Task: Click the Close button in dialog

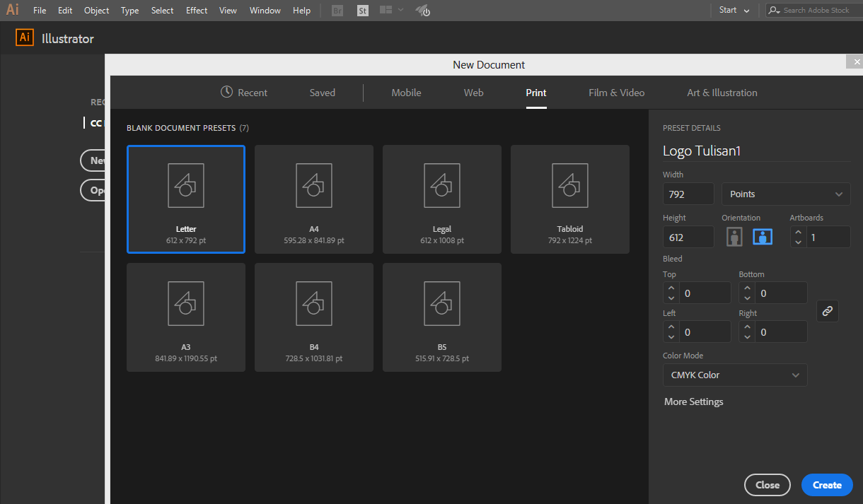Action: (768, 485)
